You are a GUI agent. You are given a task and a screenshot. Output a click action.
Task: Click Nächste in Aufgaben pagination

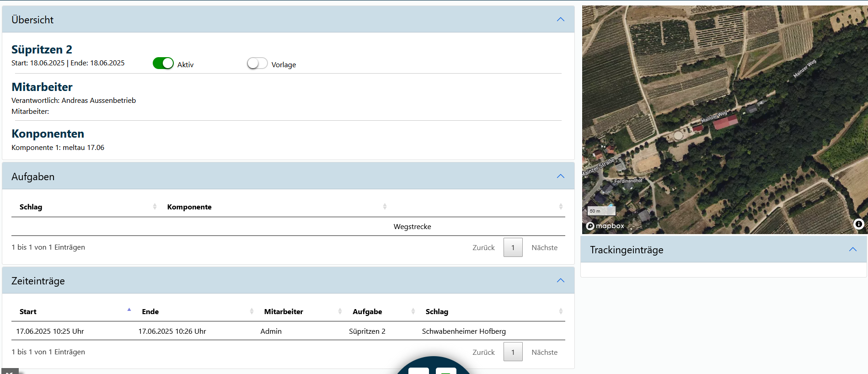(544, 248)
